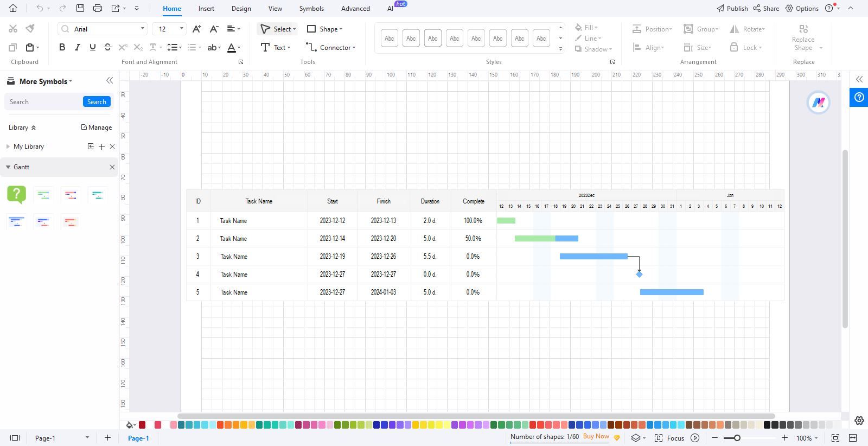Click the text alignment icon
This screenshot has height=446, width=868.
coord(231,29)
